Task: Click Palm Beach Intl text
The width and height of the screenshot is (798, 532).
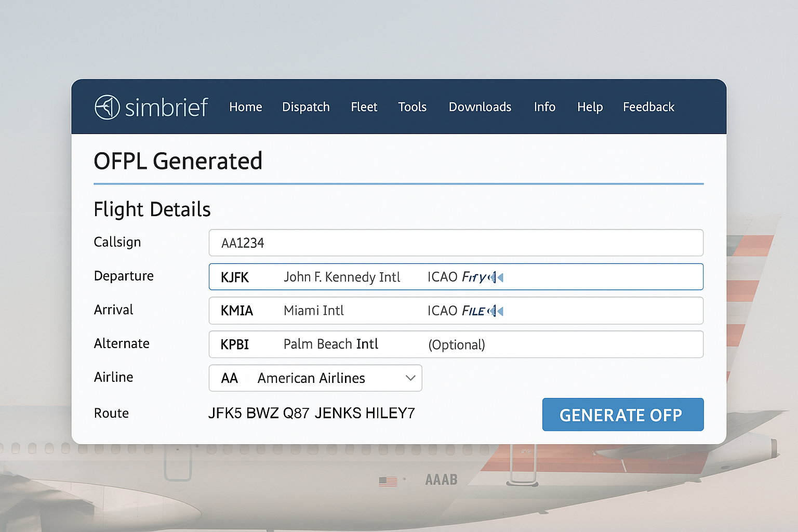Action: coord(331,344)
